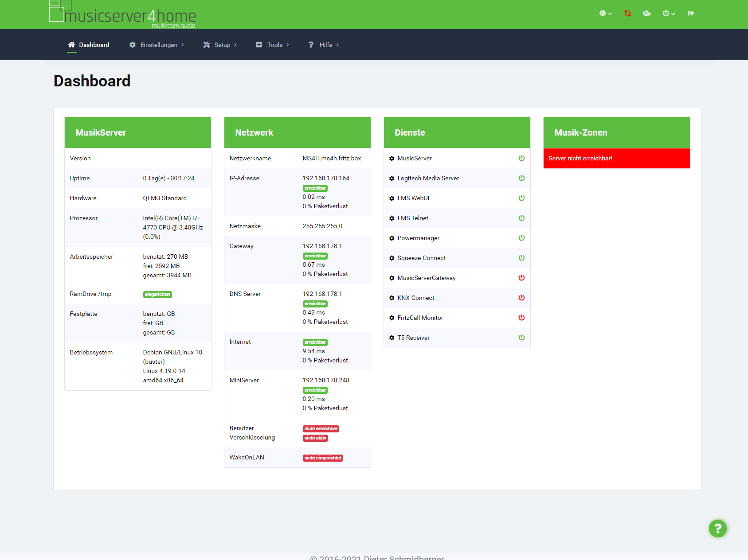Go to the Dashboard menu item
748x560 pixels.
[89, 45]
